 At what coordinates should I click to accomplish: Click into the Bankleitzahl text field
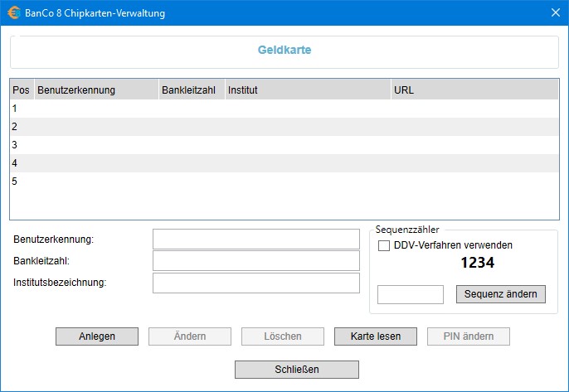pyautogui.click(x=255, y=261)
